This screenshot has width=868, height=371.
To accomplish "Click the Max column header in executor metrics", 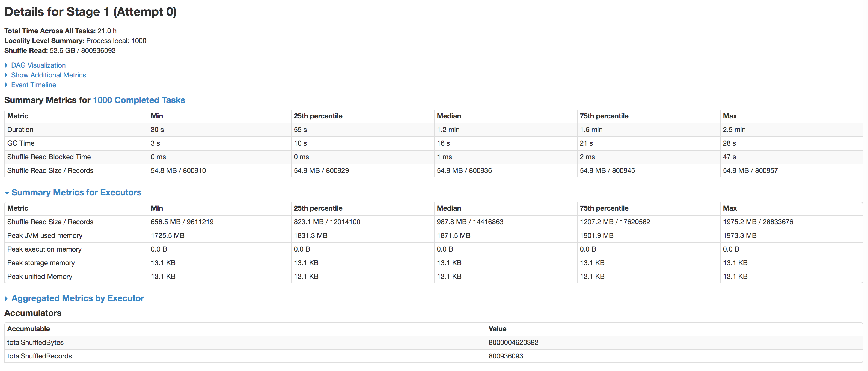I will (x=730, y=208).
